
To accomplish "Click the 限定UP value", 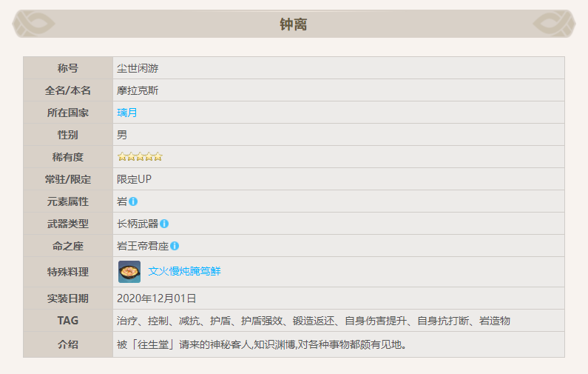I will (135, 179).
